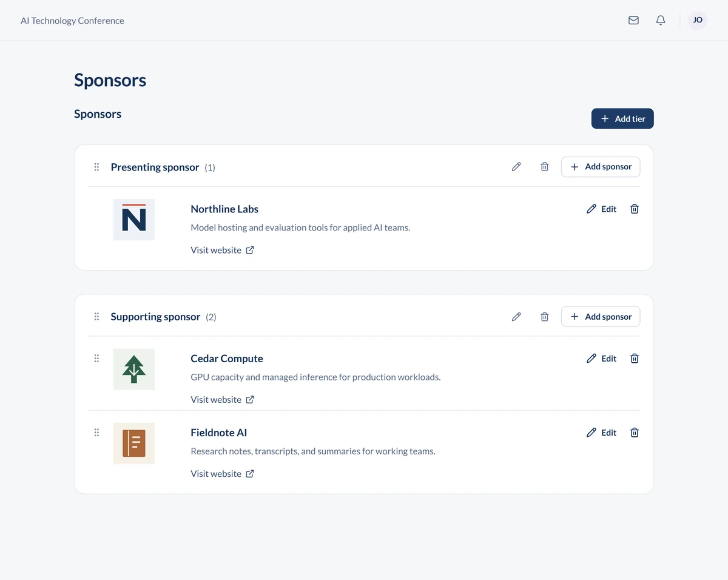Edit the Northline Labs sponsor
728x580 pixels.
(x=601, y=209)
